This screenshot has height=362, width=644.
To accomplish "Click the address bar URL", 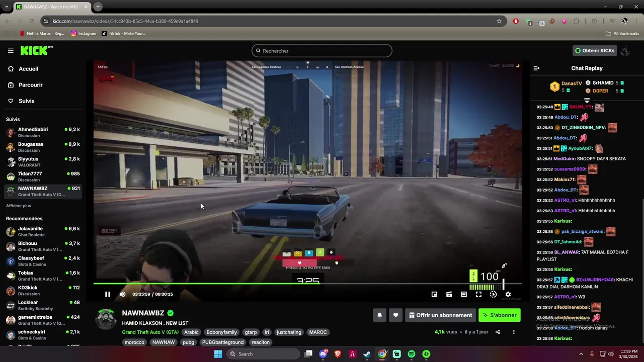I will 125,21.
